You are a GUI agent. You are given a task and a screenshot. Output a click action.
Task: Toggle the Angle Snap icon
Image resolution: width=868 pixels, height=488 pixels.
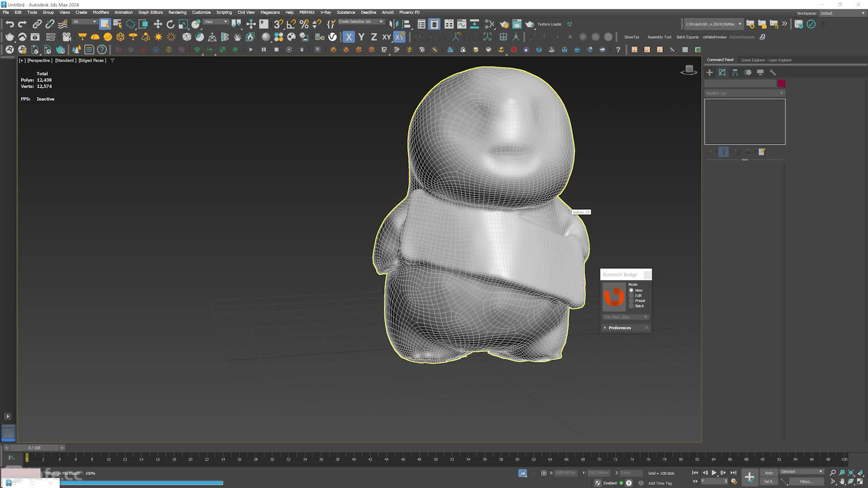pyautogui.click(x=291, y=24)
